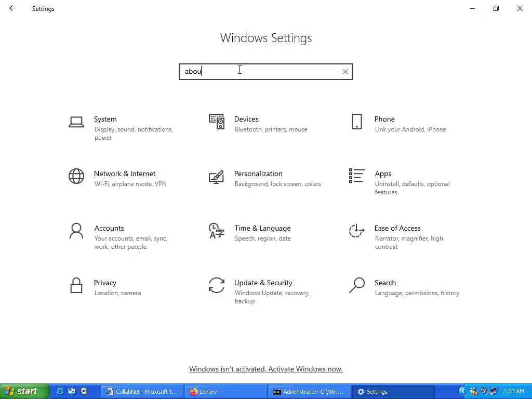This screenshot has height=399, width=532.
Task: Open the System category title
Action: tap(105, 119)
